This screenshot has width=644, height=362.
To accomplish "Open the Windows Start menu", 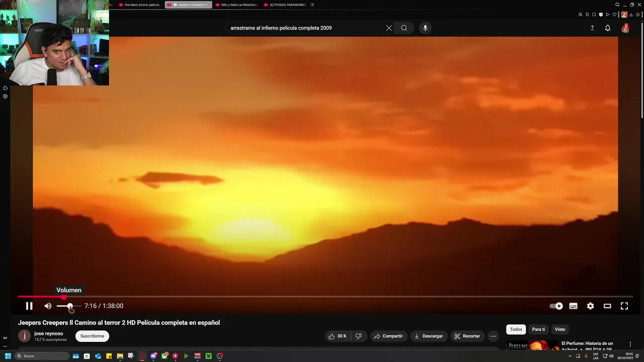I will coord(8,356).
